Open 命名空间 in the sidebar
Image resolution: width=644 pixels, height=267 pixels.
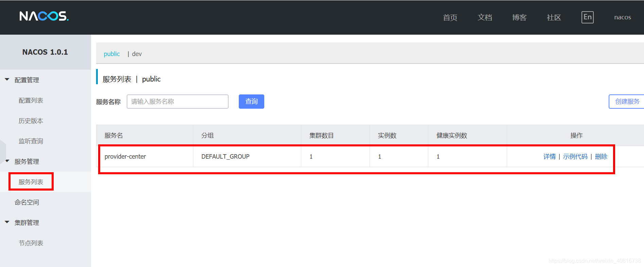pyautogui.click(x=27, y=202)
